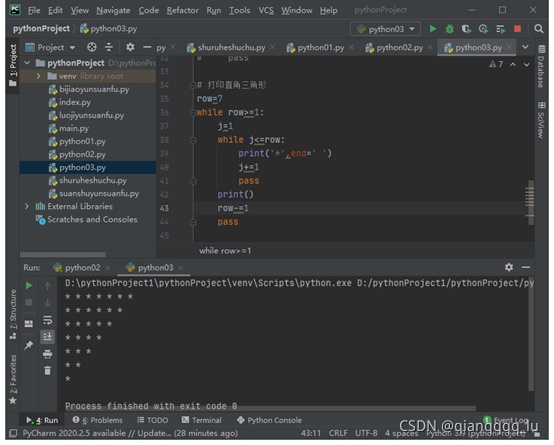Click Run console vertical scrollbar
The height and width of the screenshot is (445, 554).
pyautogui.click(x=530, y=334)
